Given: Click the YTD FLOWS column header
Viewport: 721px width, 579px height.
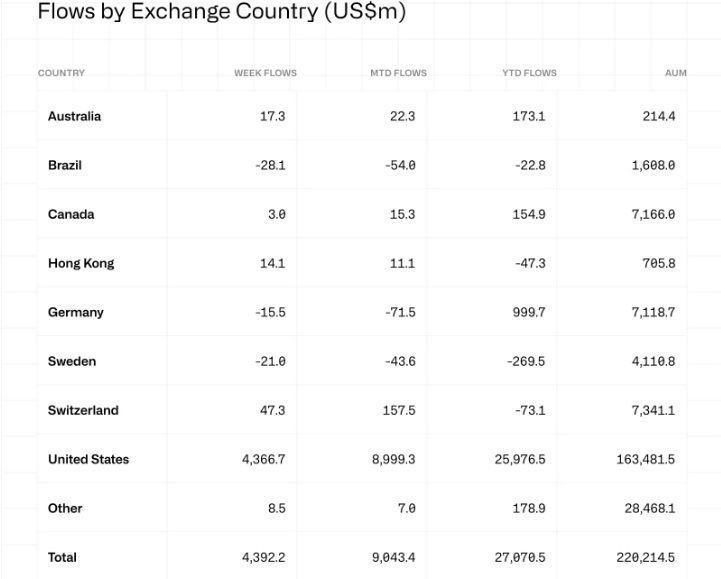Looking at the screenshot, I should [529, 73].
